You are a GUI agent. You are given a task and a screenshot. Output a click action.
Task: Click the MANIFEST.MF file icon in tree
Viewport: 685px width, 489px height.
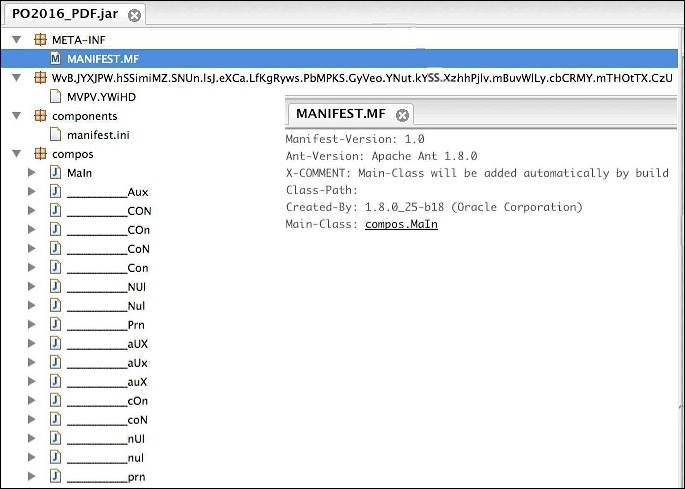point(55,59)
